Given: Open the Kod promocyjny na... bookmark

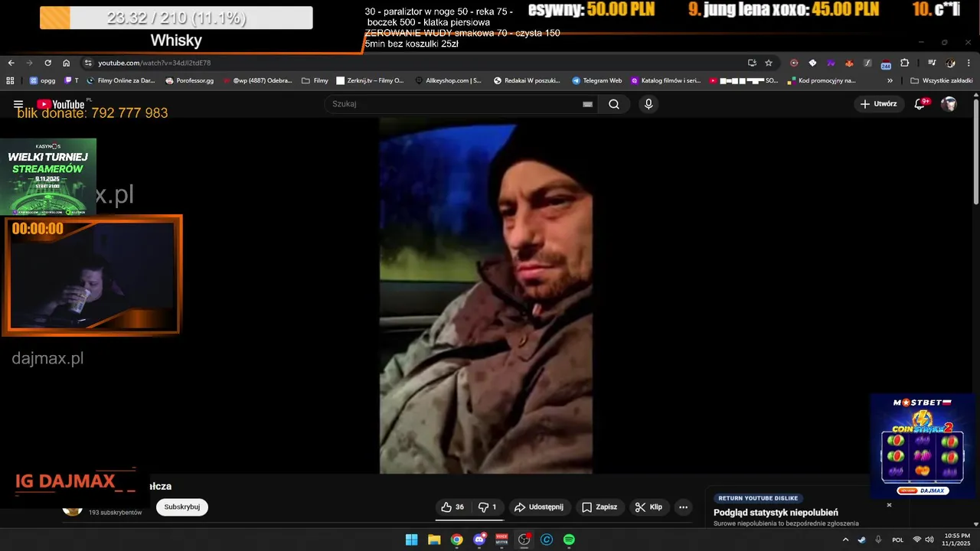Looking at the screenshot, I should 822,80.
